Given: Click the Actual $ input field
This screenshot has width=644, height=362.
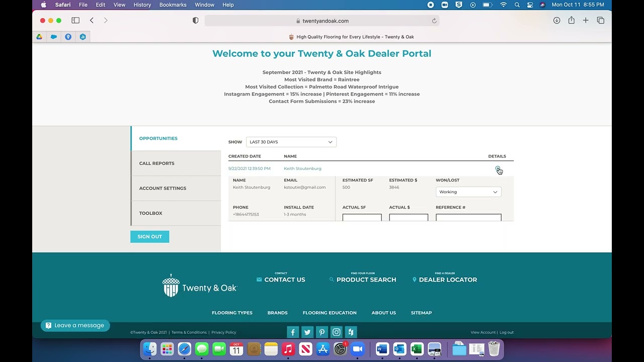Looking at the screenshot, I should 409,218.
